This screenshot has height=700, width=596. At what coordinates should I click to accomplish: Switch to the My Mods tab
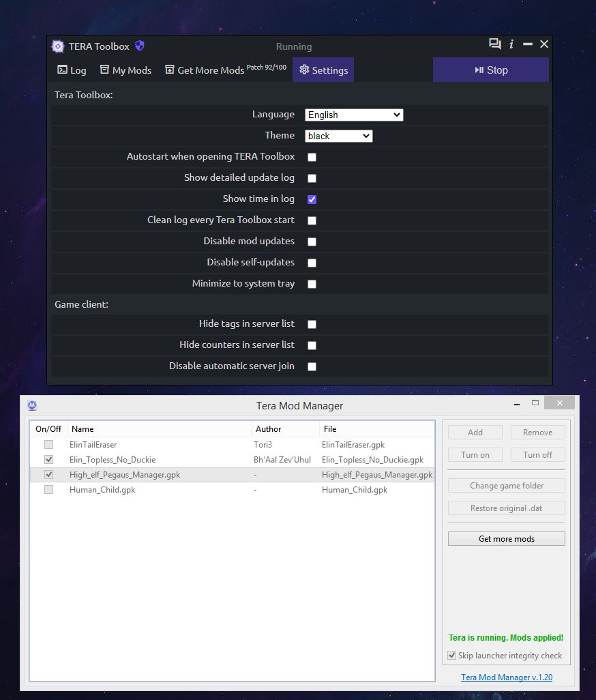125,70
